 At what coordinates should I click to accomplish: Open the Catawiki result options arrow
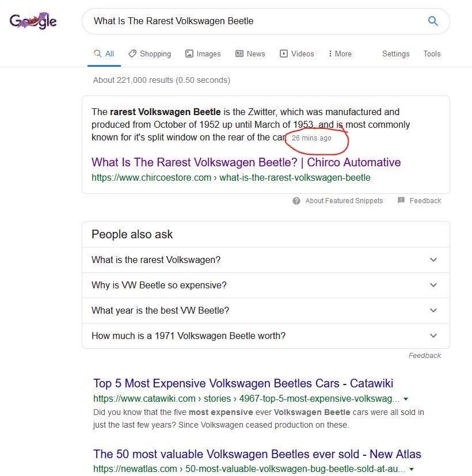406,399
